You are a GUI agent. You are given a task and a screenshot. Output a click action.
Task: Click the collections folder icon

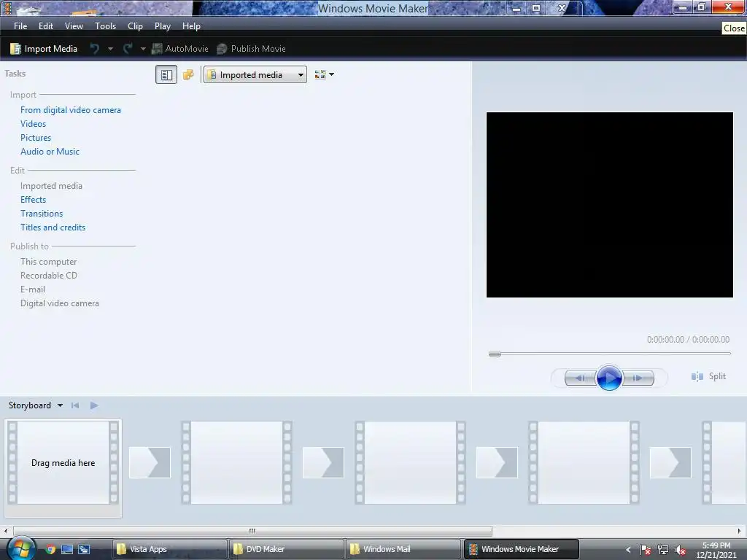188,75
